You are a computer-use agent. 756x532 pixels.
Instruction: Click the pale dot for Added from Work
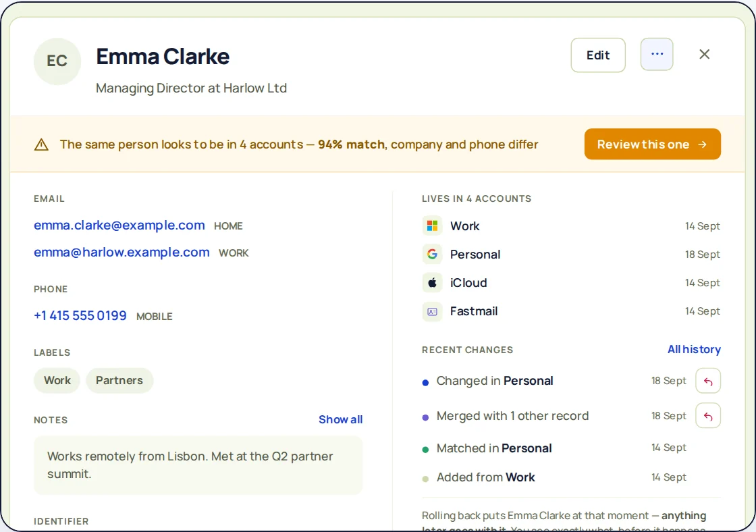tap(425, 479)
